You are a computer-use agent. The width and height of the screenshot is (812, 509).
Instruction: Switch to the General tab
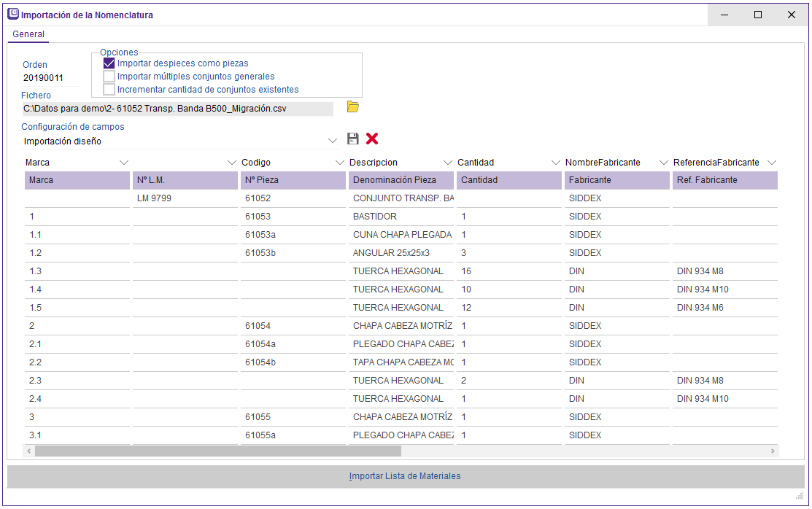28,34
